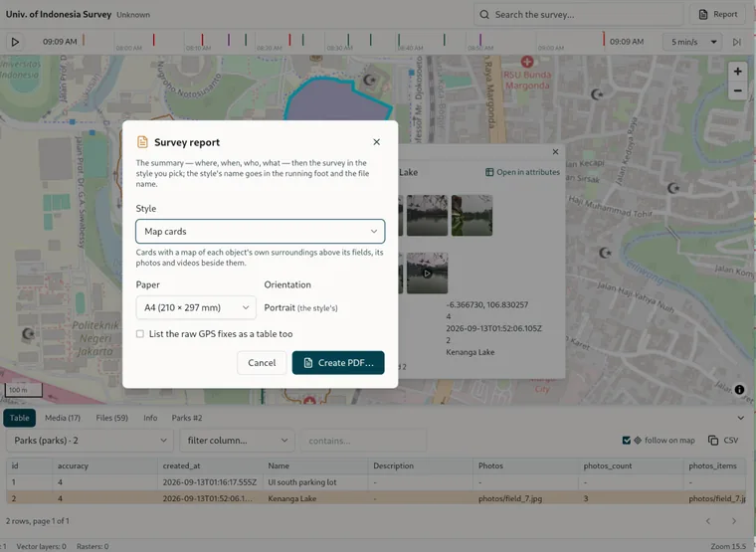Enable listing raw GPS fixes as a table

click(140, 333)
